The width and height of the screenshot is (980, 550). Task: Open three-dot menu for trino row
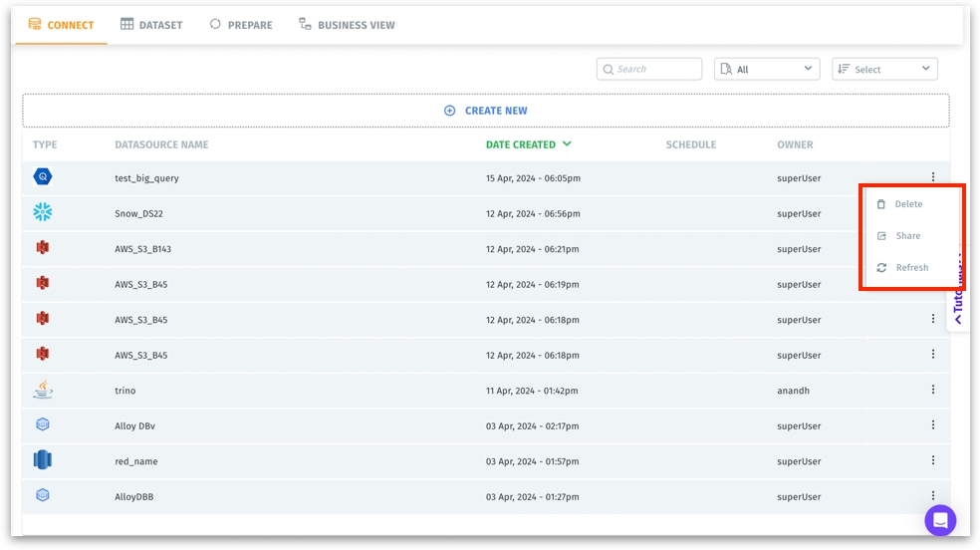pyautogui.click(x=932, y=390)
